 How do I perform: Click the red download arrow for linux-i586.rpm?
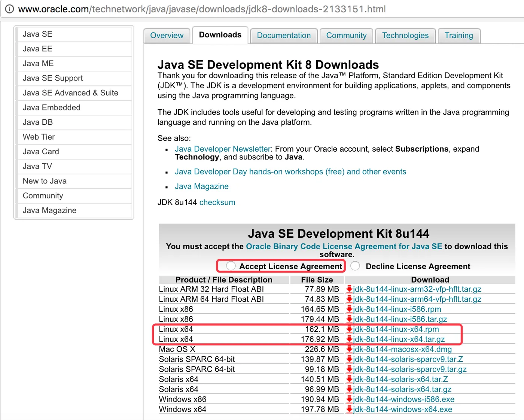[x=350, y=309]
